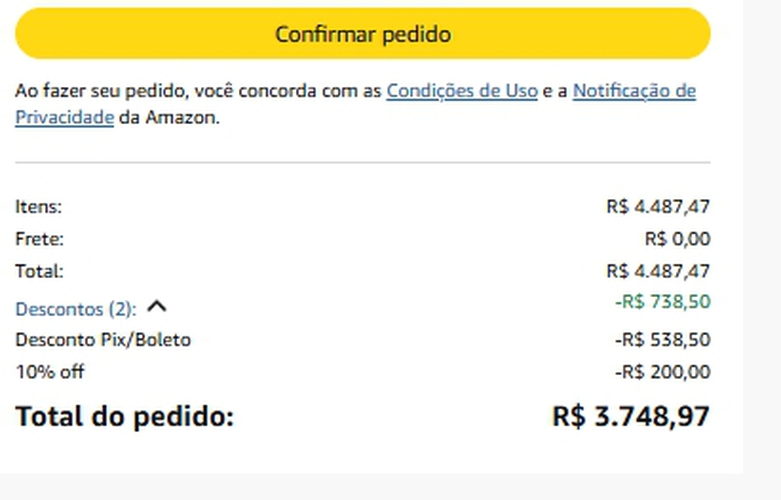Select the Itens amount R$ 4.487,47
781x500 pixels.
click(x=657, y=207)
